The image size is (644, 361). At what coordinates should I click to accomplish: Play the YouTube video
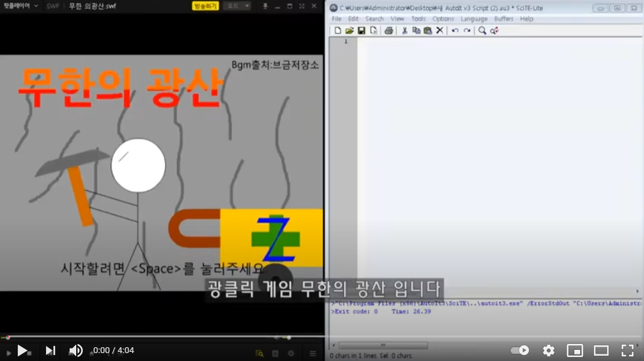(x=22, y=350)
